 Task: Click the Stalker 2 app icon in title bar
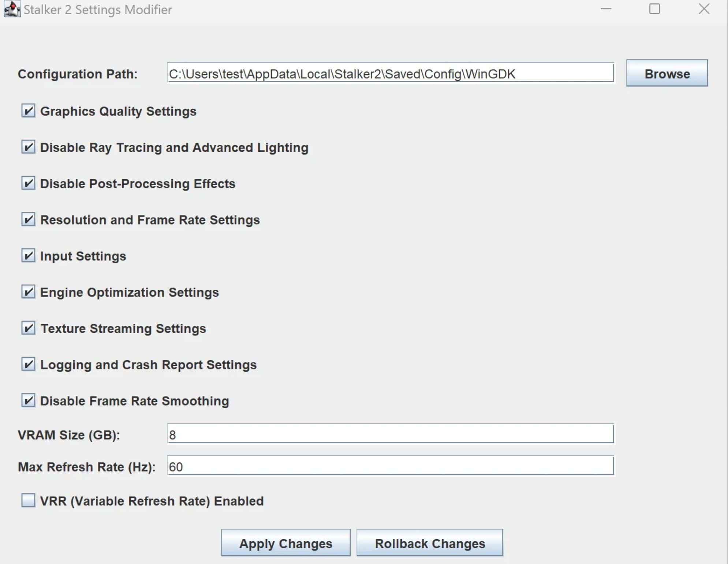coord(11,10)
